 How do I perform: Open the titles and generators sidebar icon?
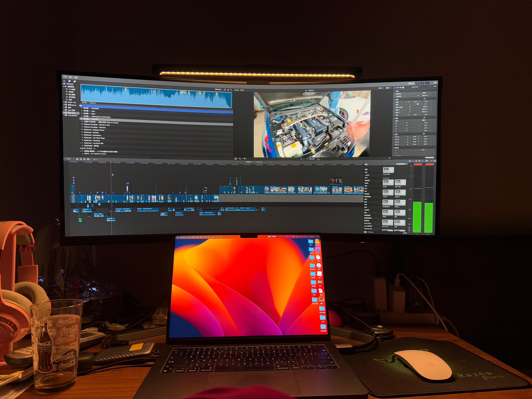(x=75, y=81)
